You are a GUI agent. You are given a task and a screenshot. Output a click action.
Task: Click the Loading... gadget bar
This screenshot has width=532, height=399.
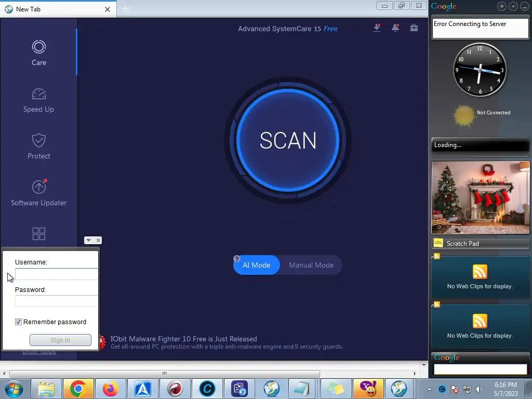(480, 146)
